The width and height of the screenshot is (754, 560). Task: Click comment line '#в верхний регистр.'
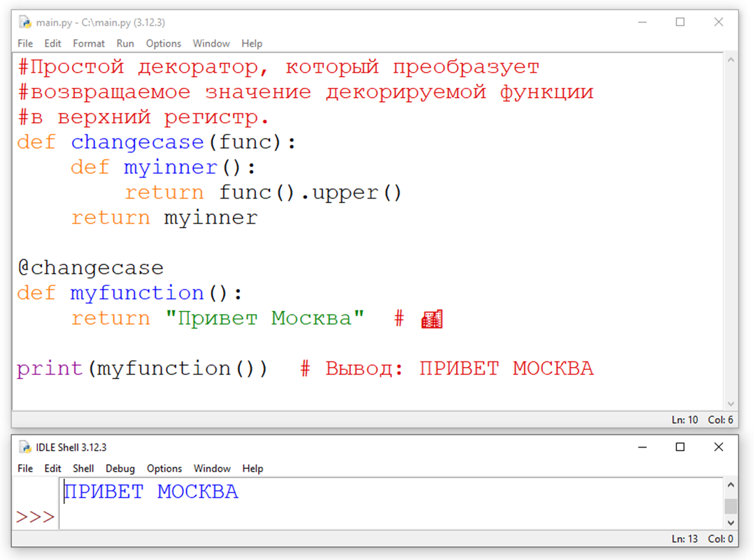(x=143, y=117)
